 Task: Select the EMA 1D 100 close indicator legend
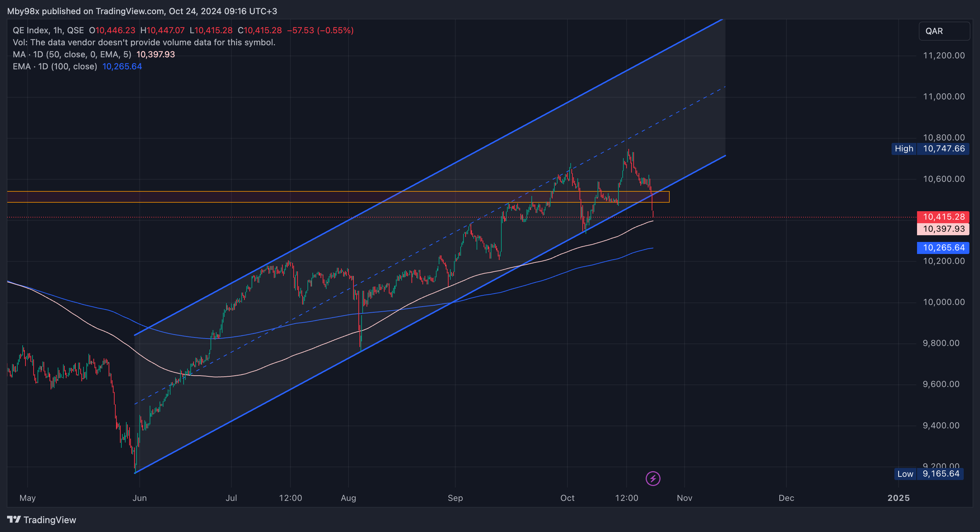[77, 66]
